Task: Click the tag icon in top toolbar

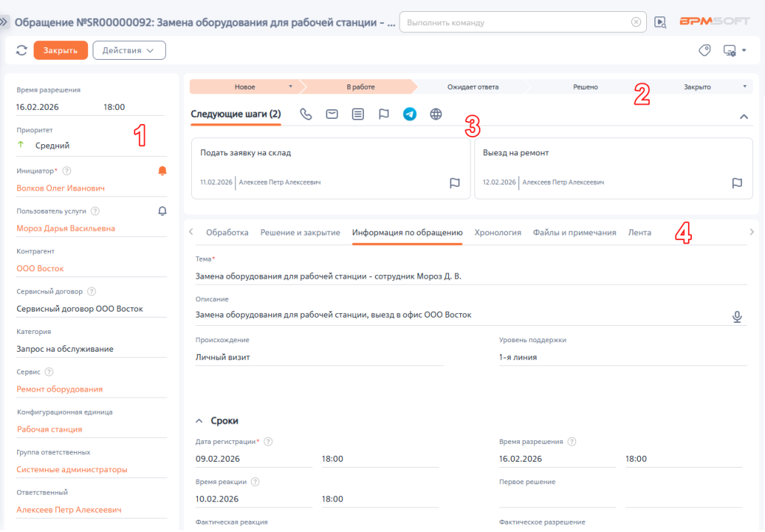Action: tap(704, 51)
